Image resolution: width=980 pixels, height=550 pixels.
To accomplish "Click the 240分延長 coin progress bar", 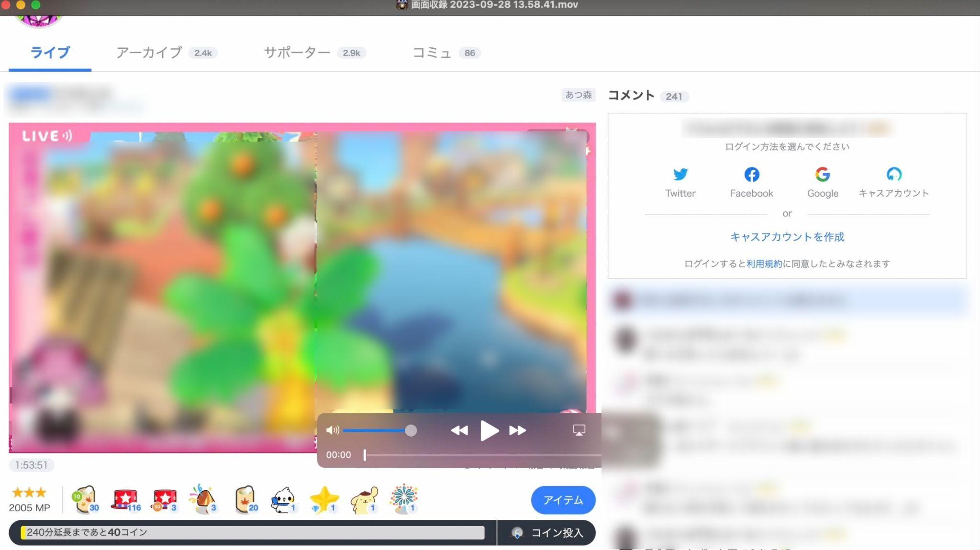I will [253, 533].
